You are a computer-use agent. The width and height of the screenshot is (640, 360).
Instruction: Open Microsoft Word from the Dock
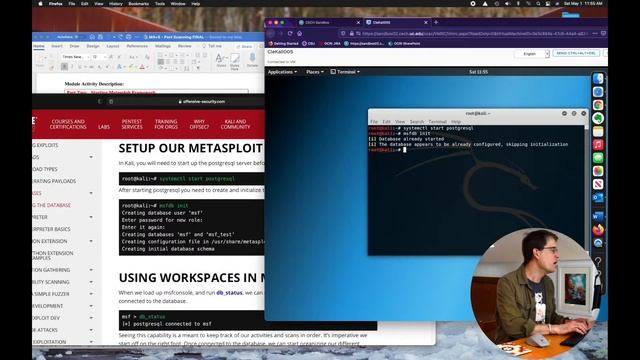(x=598, y=216)
